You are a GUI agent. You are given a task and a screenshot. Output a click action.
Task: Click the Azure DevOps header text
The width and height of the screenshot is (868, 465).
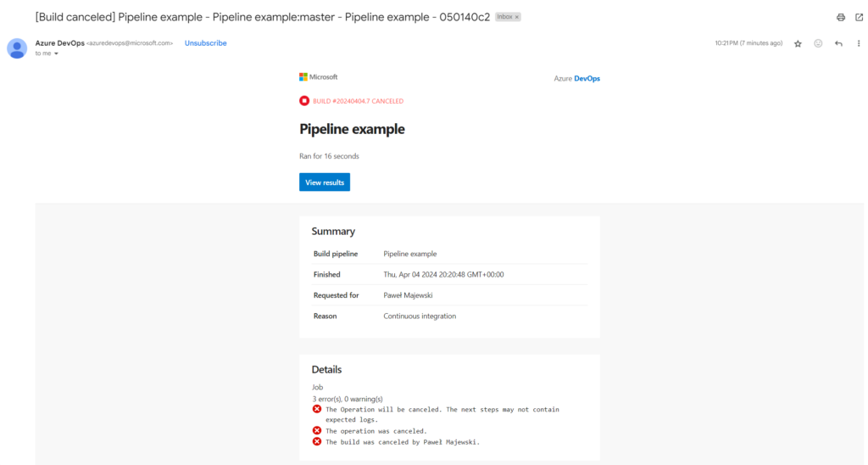point(576,78)
